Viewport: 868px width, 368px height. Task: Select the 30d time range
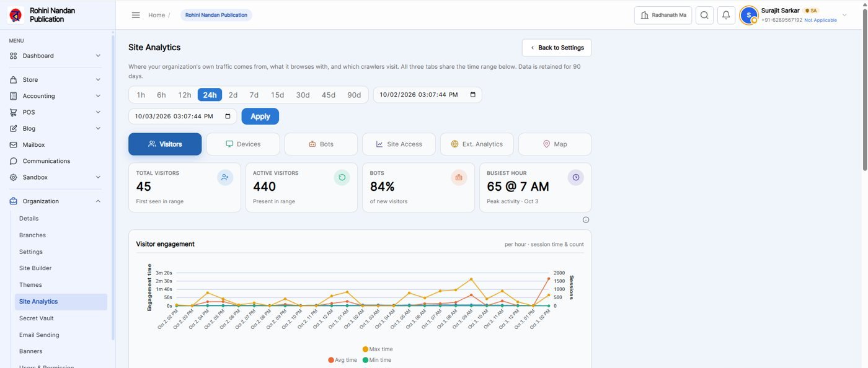(x=303, y=95)
